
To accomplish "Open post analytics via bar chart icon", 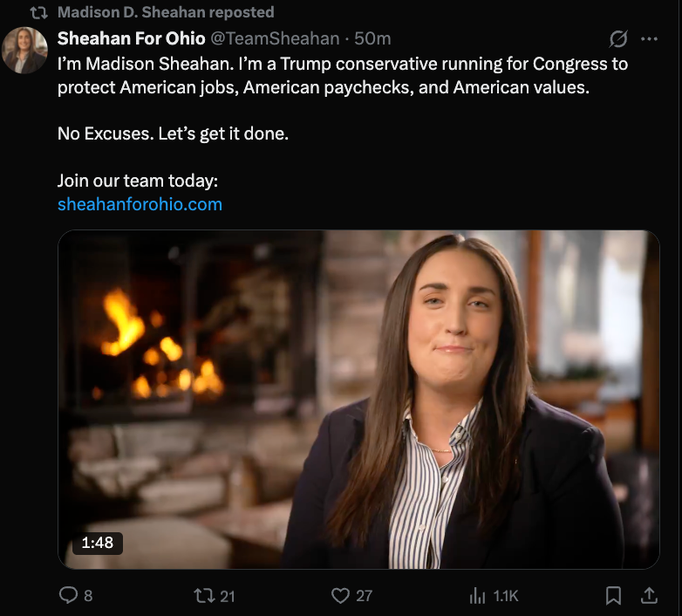I will 478,595.
